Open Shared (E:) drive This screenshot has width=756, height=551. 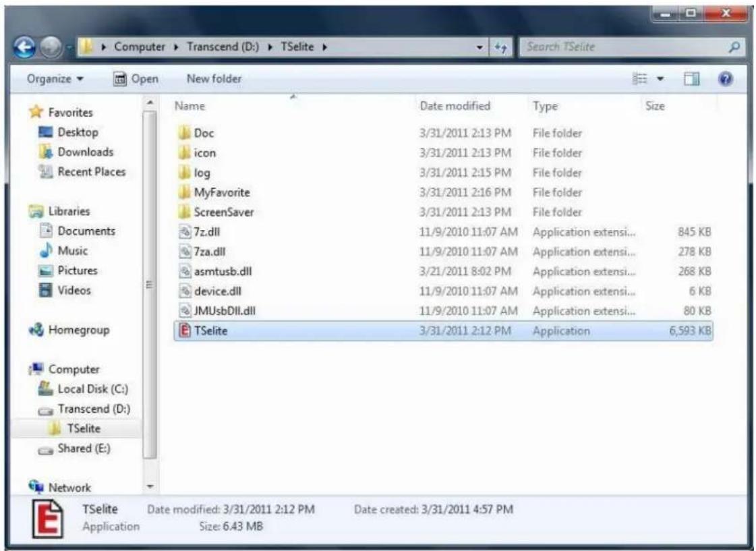point(84,448)
